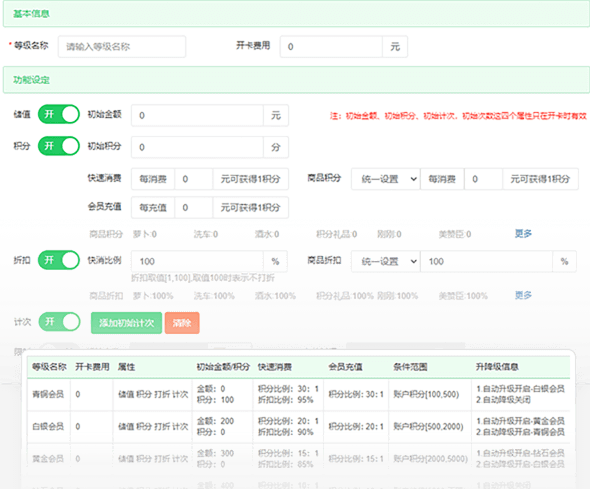This screenshot has width=590, height=489.
Task: Click 更多 link in 商品折扣 row
Action: pos(523,296)
